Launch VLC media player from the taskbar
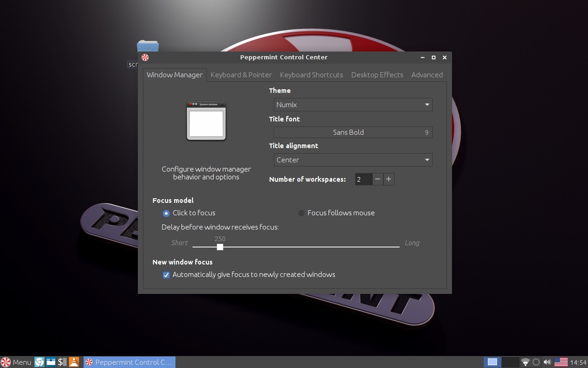Screen dimensions: 588x368 tap(73, 362)
